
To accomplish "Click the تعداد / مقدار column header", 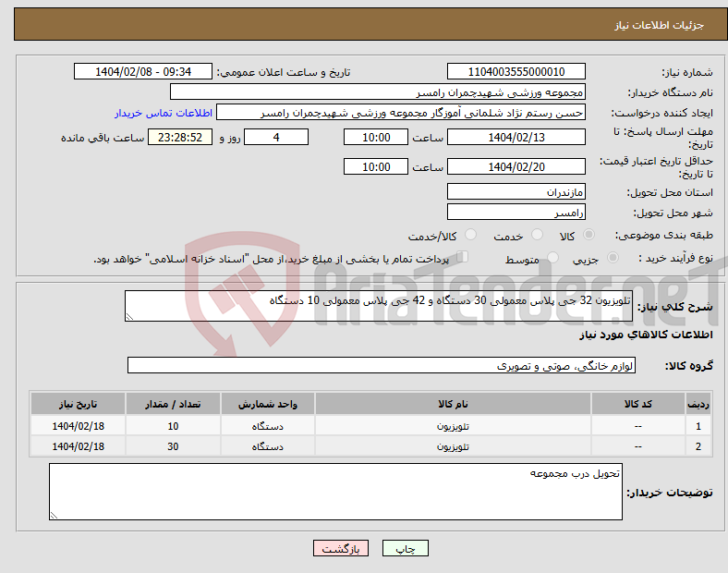I will pos(173,404).
